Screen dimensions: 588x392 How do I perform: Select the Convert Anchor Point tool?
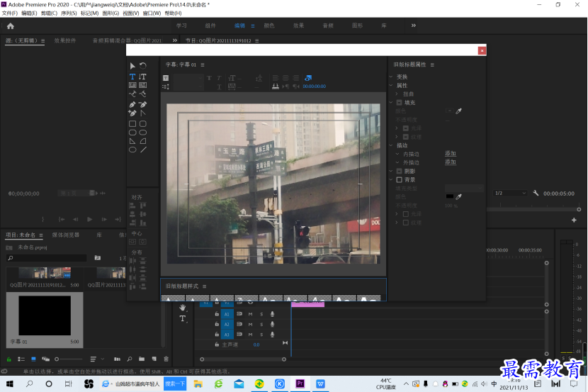coord(142,113)
